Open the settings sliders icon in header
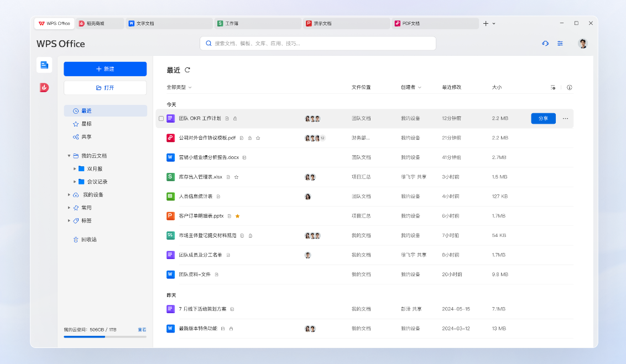The width and height of the screenshot is (626, 364). point(560,43)
